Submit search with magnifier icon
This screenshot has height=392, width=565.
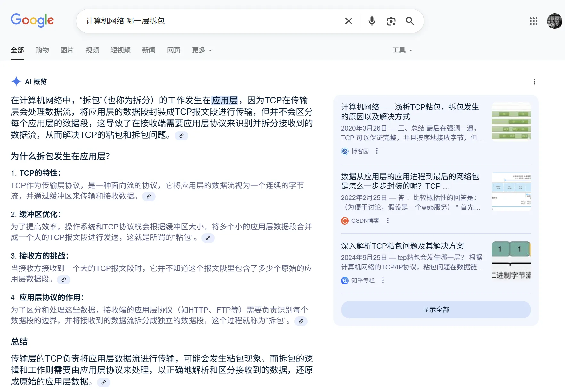(410, 21)
